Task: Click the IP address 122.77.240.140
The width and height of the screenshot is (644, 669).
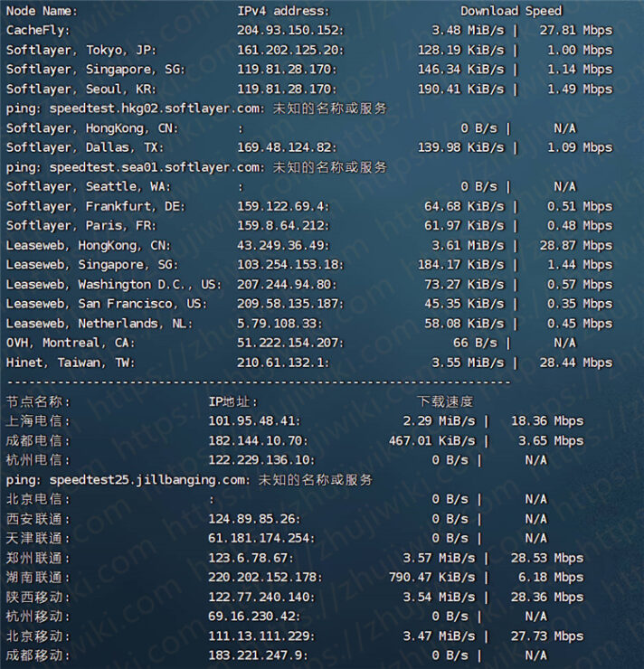Action: point(261,598)
